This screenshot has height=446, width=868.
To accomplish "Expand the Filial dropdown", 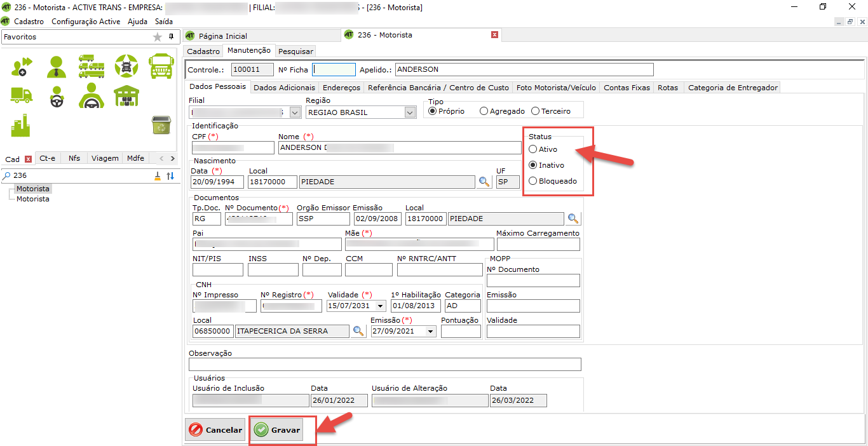I will pos(295,112).
